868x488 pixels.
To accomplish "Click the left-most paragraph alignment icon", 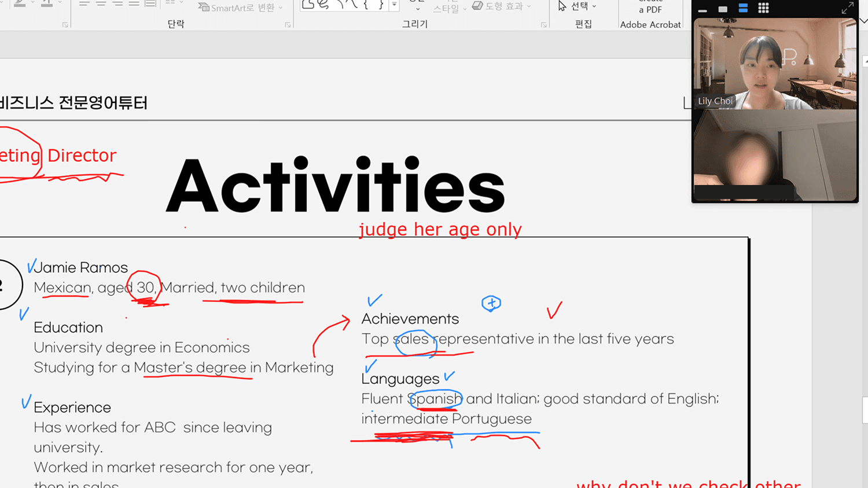I will pyautogui.click(x=84, y=3).
